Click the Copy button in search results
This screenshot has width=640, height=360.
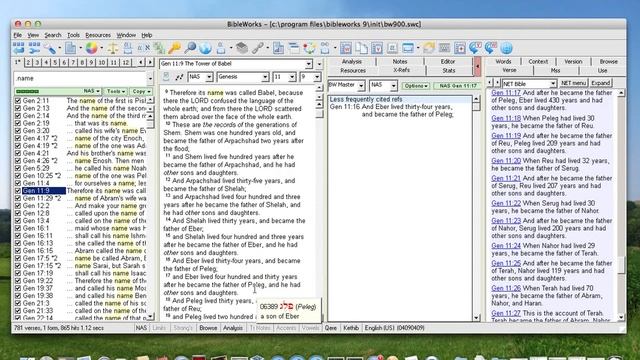[x=142, y=91]
